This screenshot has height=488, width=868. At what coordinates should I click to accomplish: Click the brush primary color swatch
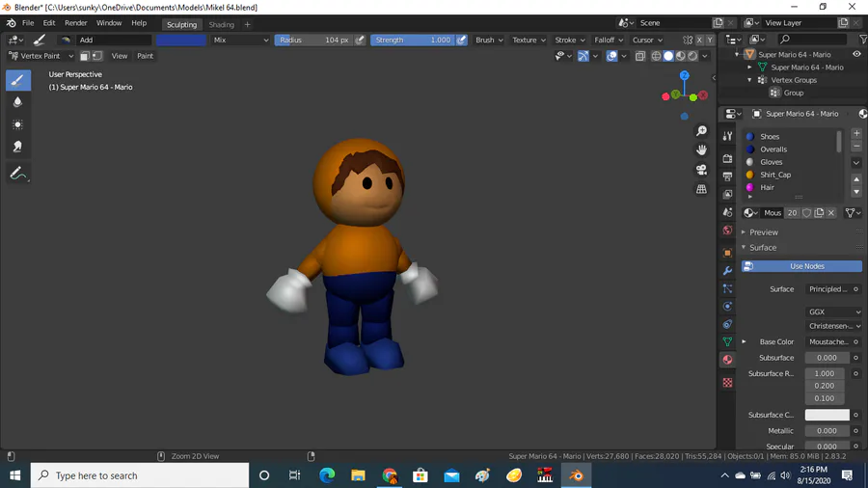tap(181, 40)
